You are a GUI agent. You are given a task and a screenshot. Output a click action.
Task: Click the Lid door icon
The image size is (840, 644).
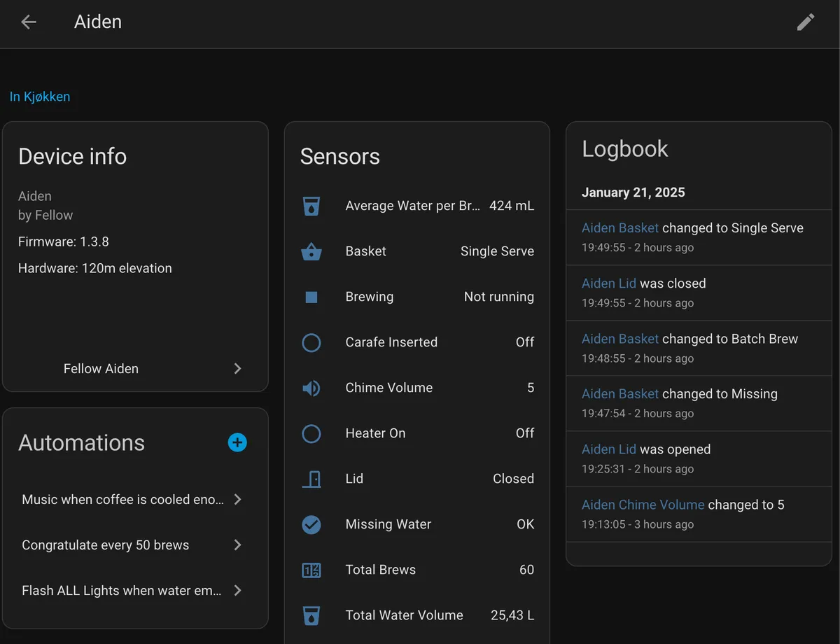pyautogui.click(x=311, y=479)
